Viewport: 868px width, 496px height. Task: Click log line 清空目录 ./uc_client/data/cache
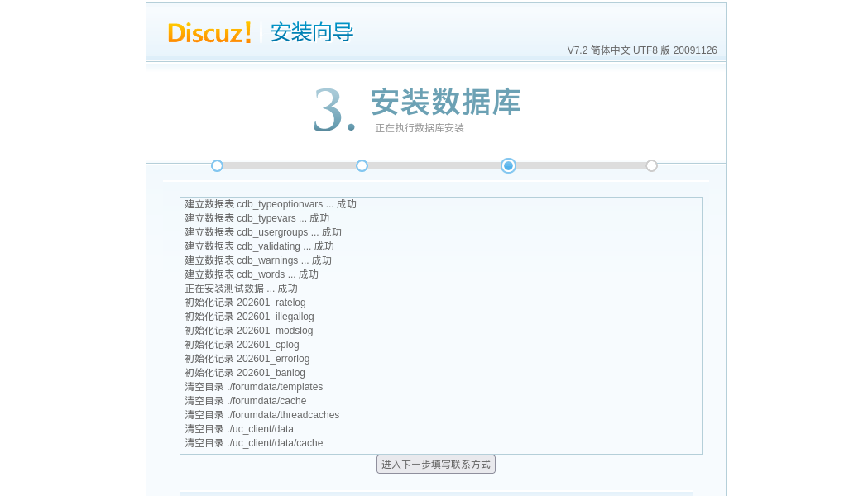[x=253, y=443]
